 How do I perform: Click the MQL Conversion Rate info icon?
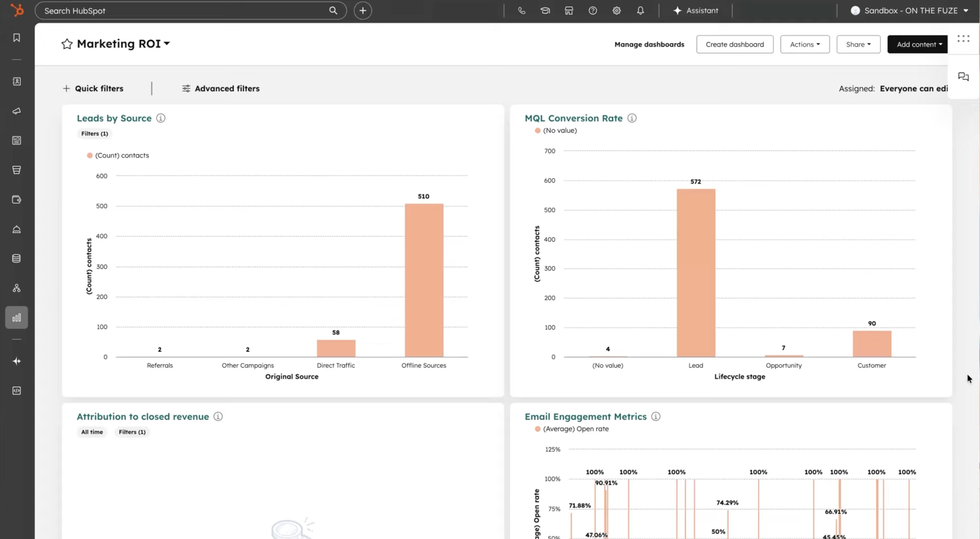coord(632,118)
